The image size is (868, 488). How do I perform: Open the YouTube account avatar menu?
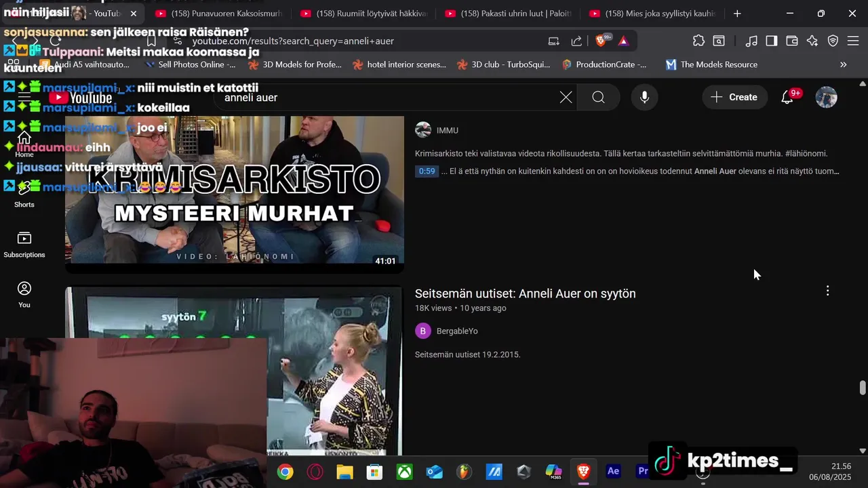click(826, 97)
